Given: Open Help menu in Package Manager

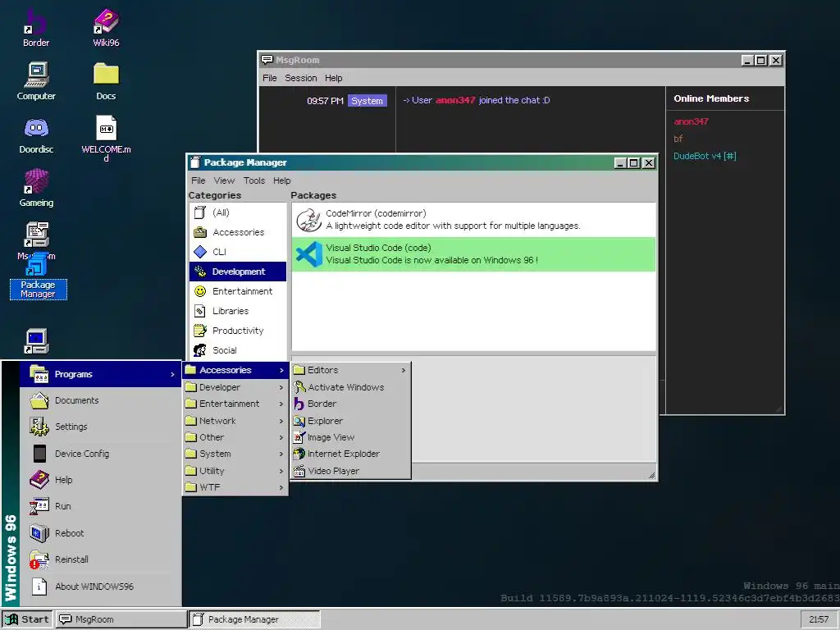Looking at the screenshot, I should point(282,180).
